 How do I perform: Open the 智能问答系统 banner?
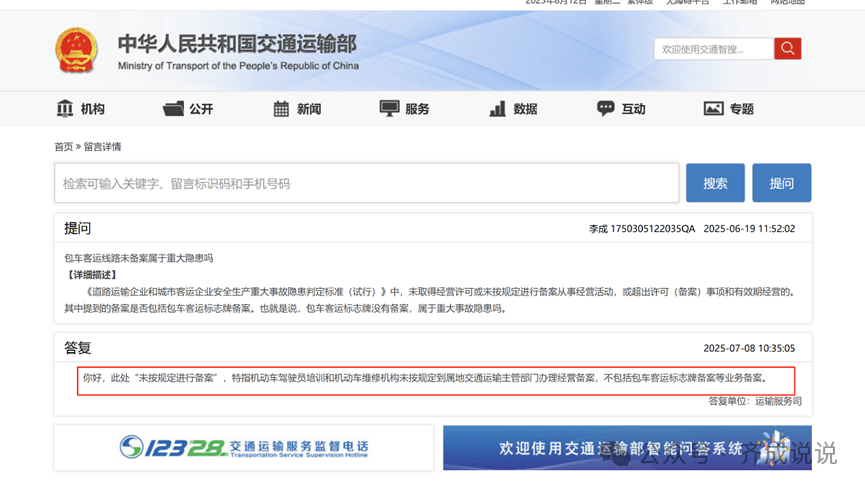[x=627, y=447]
